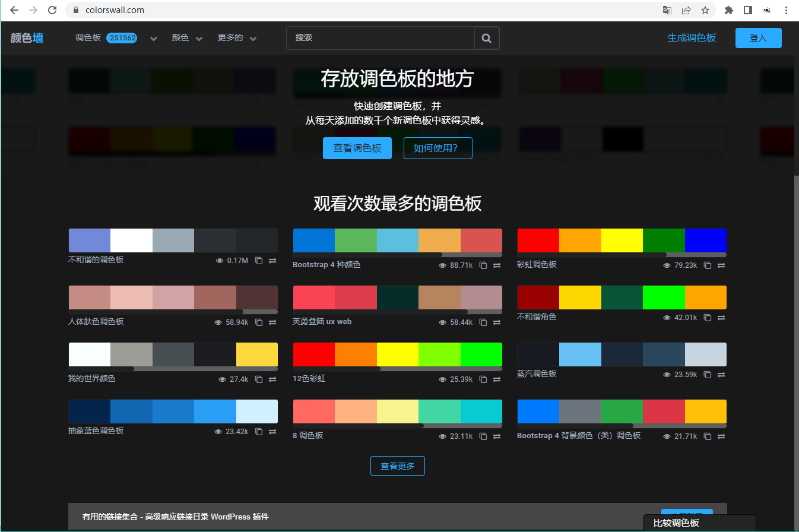Copy the 人体肤色调色板 palette
Image resolution: width=799 pixels, height=532 pixels.
point(258,322)
